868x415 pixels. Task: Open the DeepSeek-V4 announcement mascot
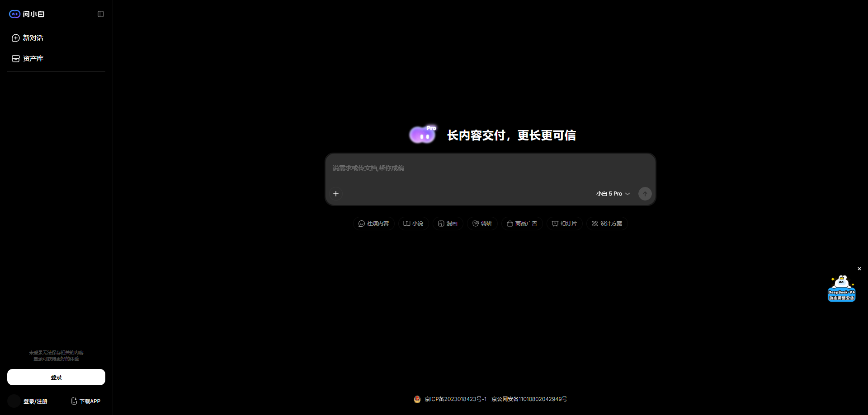(841, 288)
